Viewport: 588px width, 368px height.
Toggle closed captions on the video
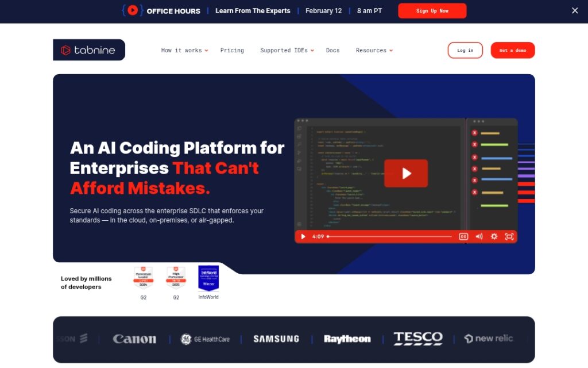coord(463,236)
